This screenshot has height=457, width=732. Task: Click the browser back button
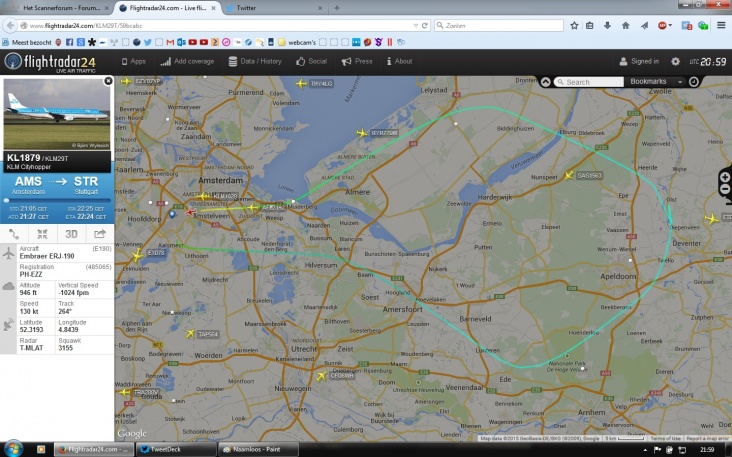(x=10, y=26)
